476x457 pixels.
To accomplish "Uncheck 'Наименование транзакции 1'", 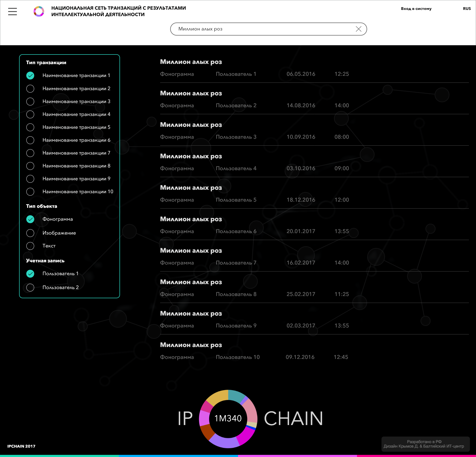I will pos(30,76).
